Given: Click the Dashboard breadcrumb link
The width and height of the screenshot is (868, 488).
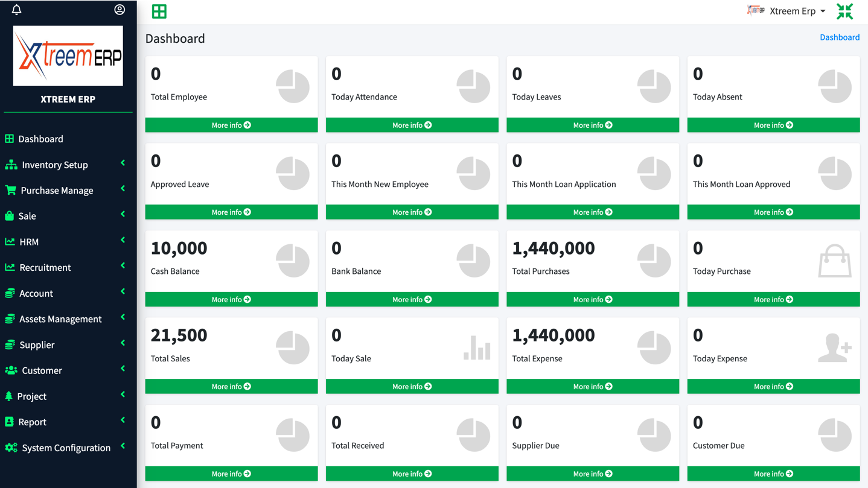Looking at the screenshot, I should (x=839, y=37).
